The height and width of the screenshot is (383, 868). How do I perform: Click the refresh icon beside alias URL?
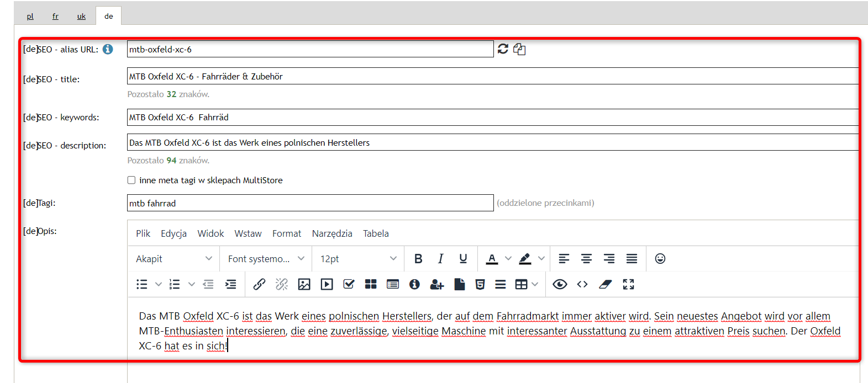[503, 49]
